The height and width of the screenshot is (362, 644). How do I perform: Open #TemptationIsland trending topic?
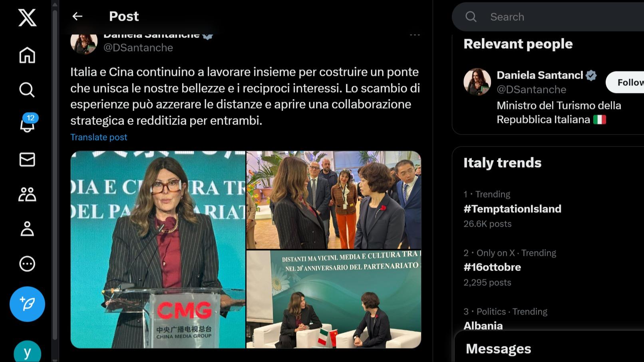click(x=512, y=209)
